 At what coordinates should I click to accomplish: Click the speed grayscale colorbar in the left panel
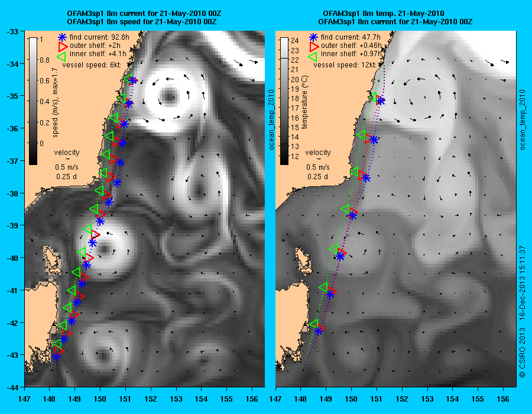(33, 101)
